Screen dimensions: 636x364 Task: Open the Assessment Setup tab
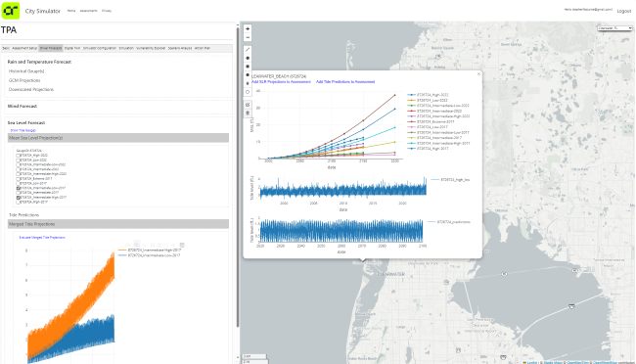pos(24,48)
